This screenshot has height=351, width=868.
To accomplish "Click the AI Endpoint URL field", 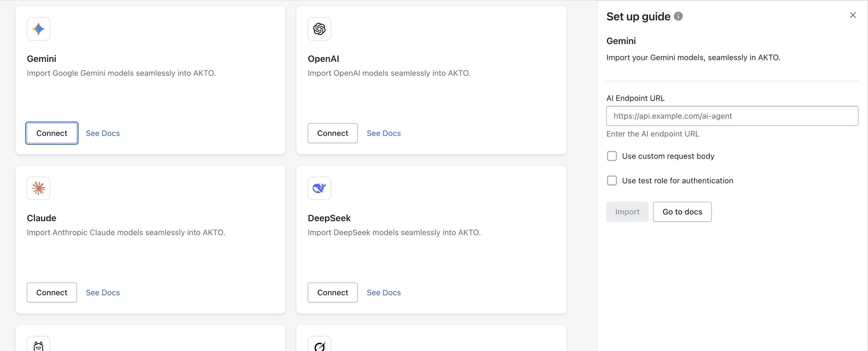I will 732,116.
